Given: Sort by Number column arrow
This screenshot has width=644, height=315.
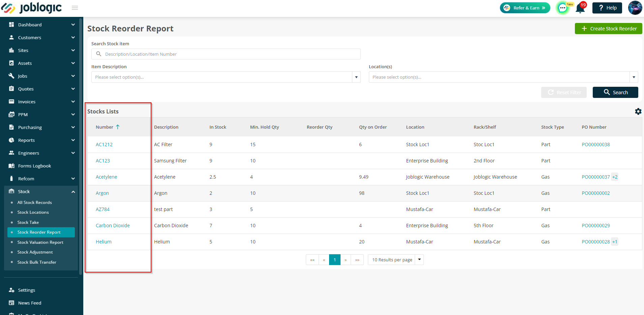Looking at the screenshot, I should click(118, 127).
